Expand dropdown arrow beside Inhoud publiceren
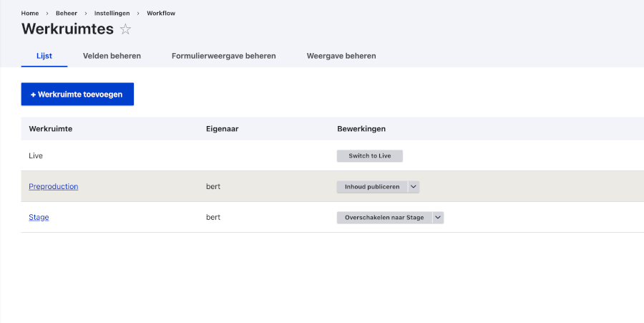The height and width of the screenshot is (323, 644). [x=414, y=187]
